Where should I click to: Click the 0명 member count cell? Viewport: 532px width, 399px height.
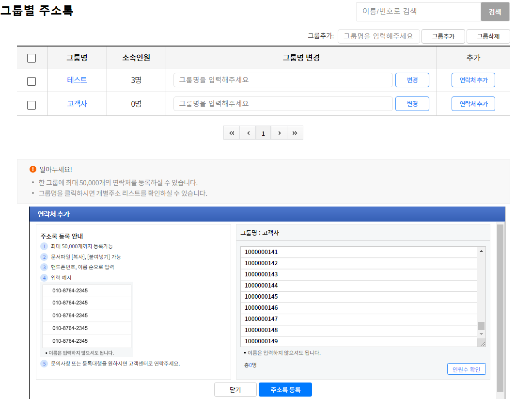click(x=136, y=104)
